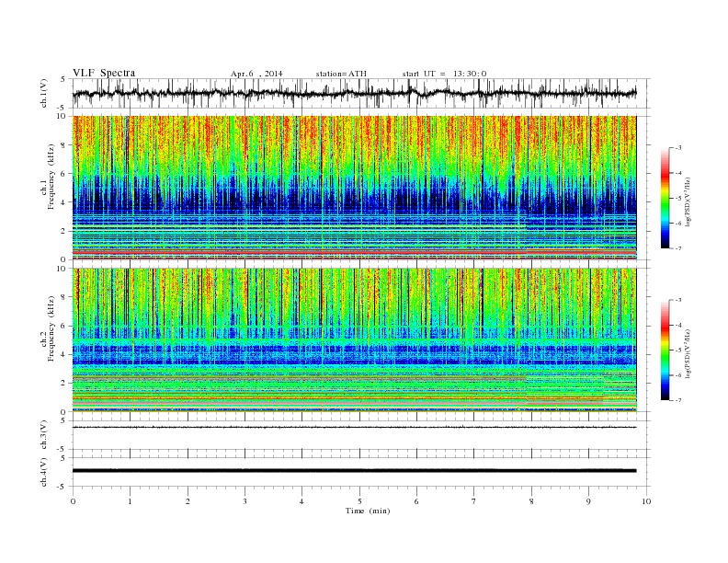This screenshot has height=563, width=728.
Task: Click the ch.2 "Frequency (kHz)" axis label
Action: coord(51,328)
